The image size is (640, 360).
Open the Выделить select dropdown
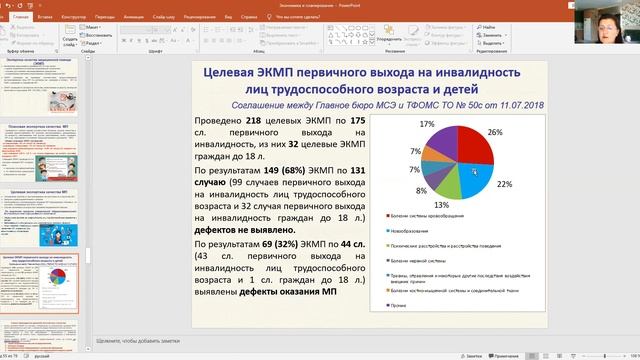tap(491, 43)
